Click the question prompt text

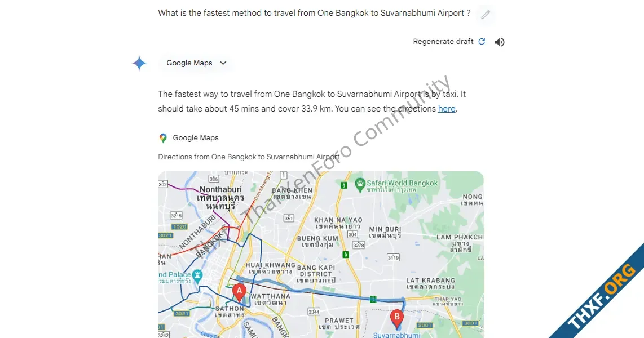click(314, 13)
